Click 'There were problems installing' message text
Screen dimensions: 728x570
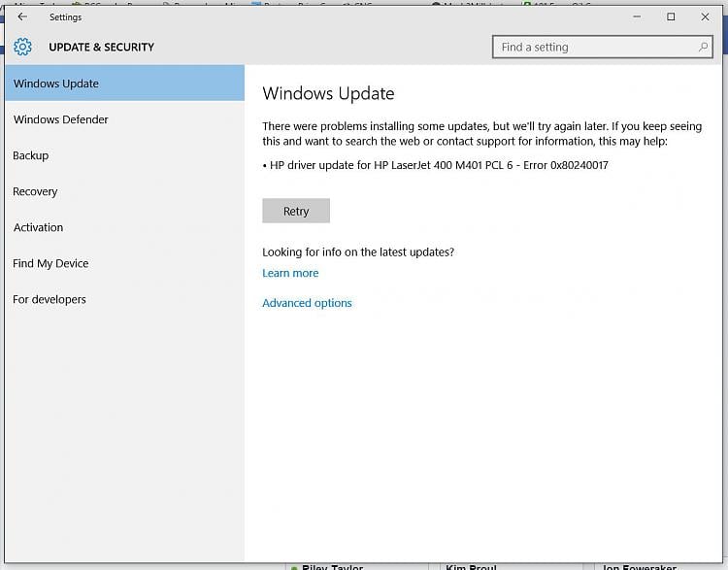481,133
